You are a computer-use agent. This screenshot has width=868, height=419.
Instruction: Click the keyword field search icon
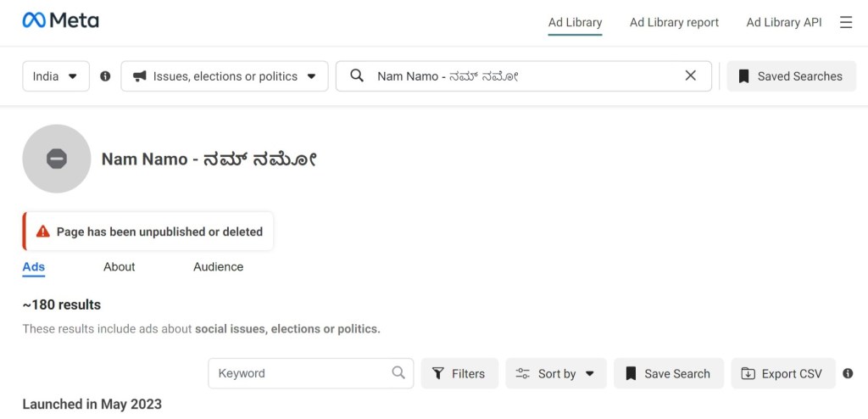tap(398, 372)
